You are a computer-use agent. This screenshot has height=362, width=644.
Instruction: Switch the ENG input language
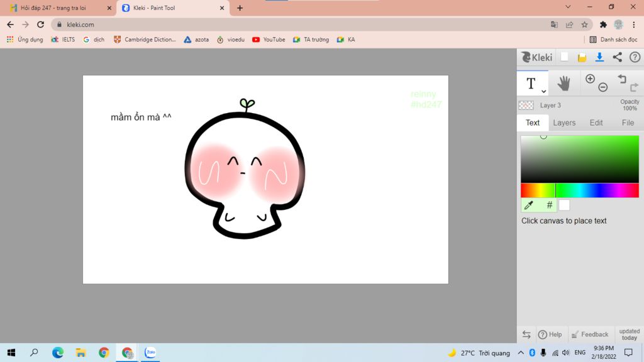tap(580, 353)
